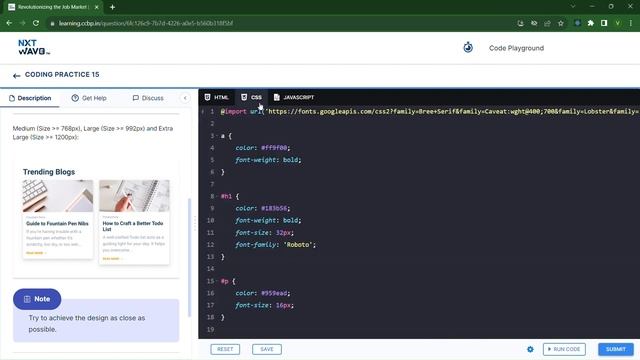Screen dimensions: 640x360
Task: Open the CSS editor tab
Action: 251,97
